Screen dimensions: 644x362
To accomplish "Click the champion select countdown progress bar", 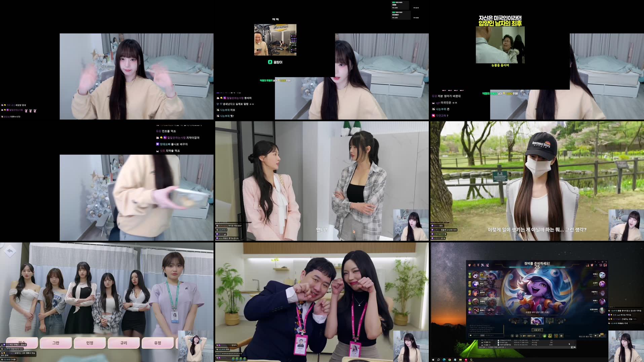I will coord(537,267).
